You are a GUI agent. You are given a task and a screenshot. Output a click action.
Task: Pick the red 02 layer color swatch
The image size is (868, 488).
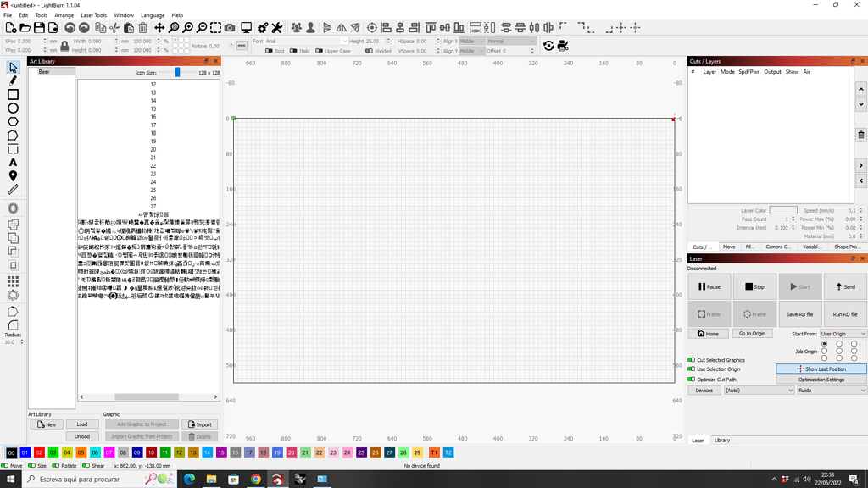pos(39,452)
